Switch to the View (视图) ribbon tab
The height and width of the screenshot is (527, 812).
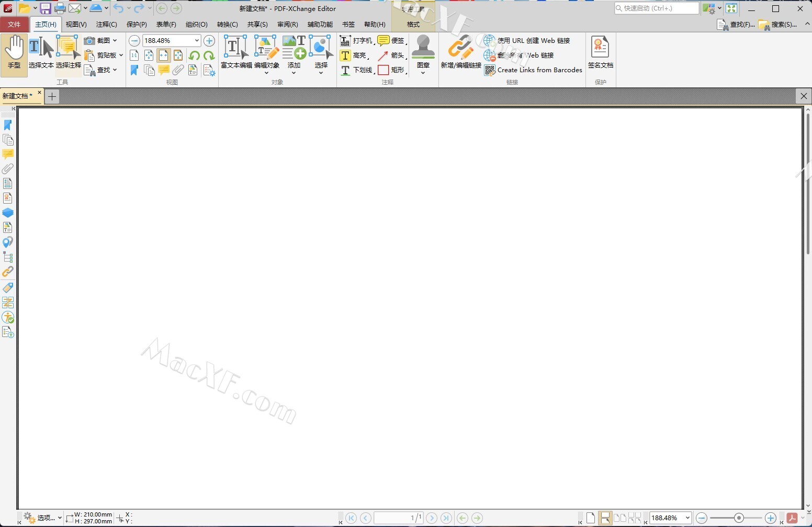[x=76, y=25]
